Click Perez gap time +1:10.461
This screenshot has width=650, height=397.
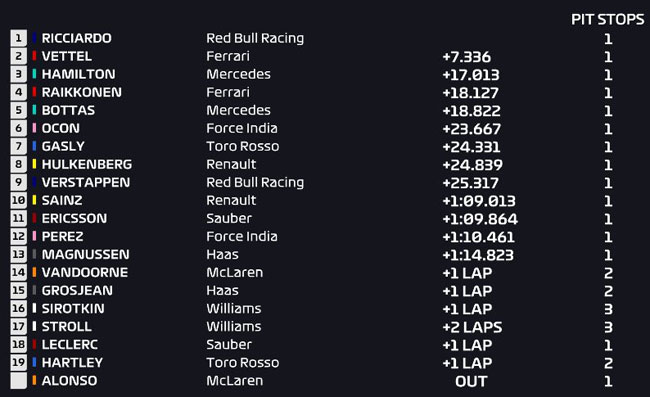tap(478, 237)
